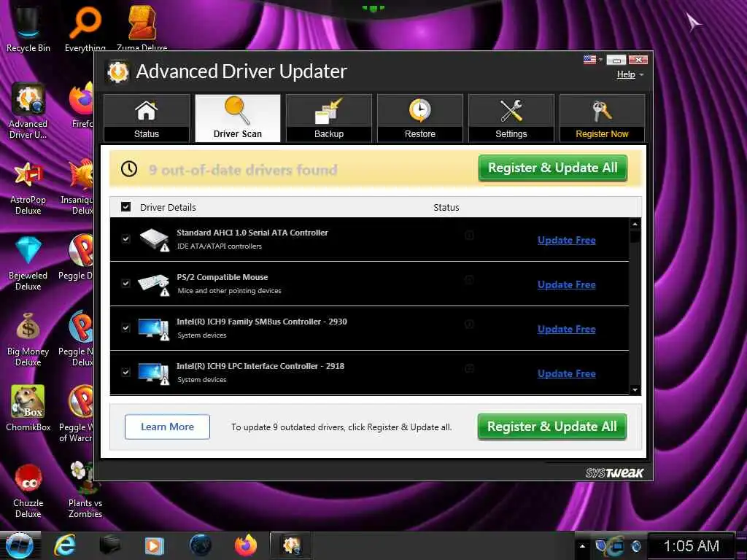Click the driver list scroll up arrow
This screenshot has height=560, width=747.
(635, 224)
